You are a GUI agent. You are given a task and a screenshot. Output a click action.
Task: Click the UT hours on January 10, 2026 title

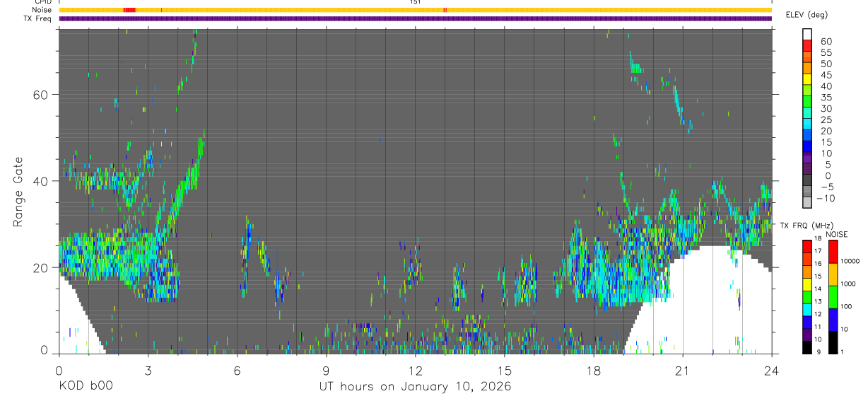pyautogui.click(x=414, y=386)
